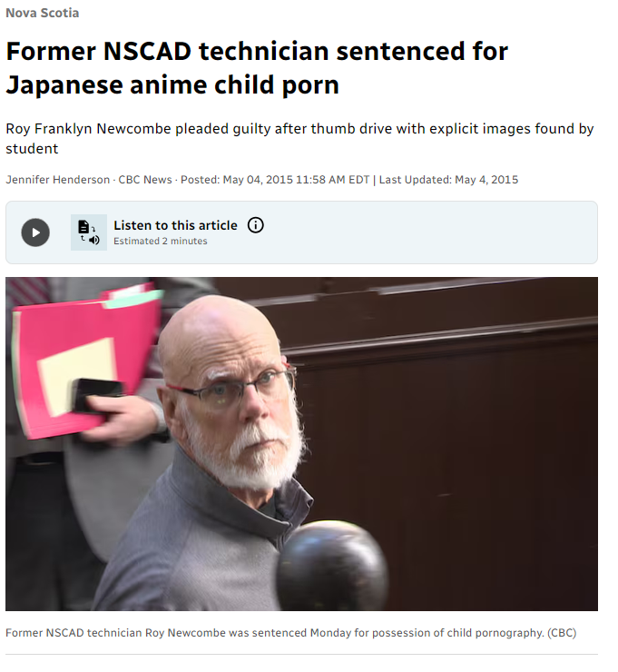This screenshot has width=618, height=672.
Task: Open the main article courtroom photo
Action: pyautogui.click(x=301, y=443)
